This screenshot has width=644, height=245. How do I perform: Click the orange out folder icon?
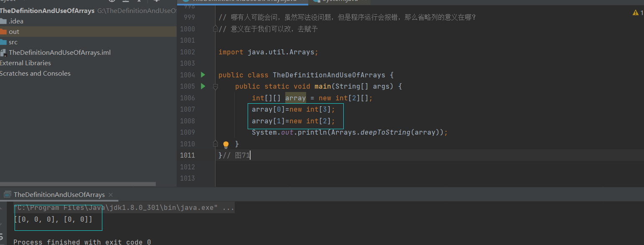click(x=3, y=32)
